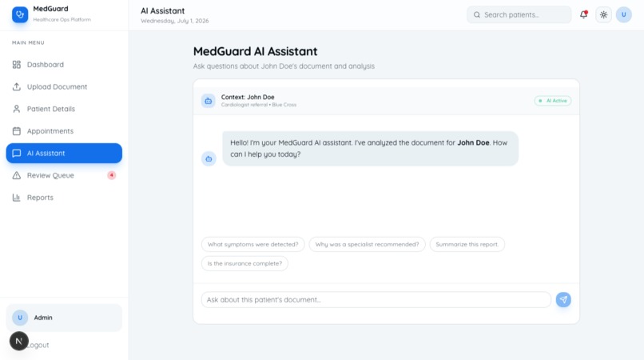Click the Reports bar chart icon
This screenshot has width=644, height=360.
point(17,198)
